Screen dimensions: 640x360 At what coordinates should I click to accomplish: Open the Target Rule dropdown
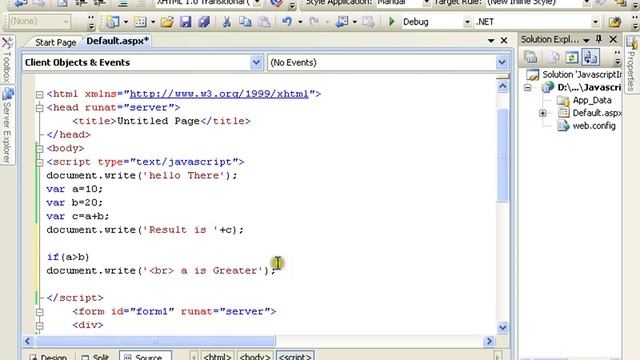click(587, 3)
